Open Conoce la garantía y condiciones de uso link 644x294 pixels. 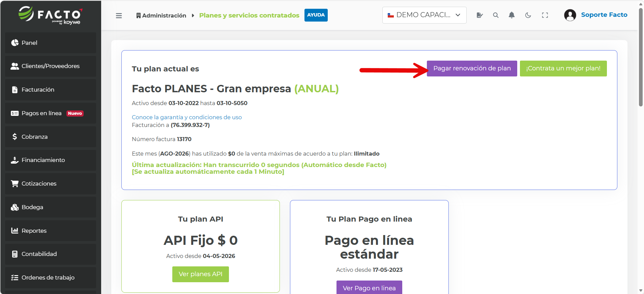click(x=187, y=117)
